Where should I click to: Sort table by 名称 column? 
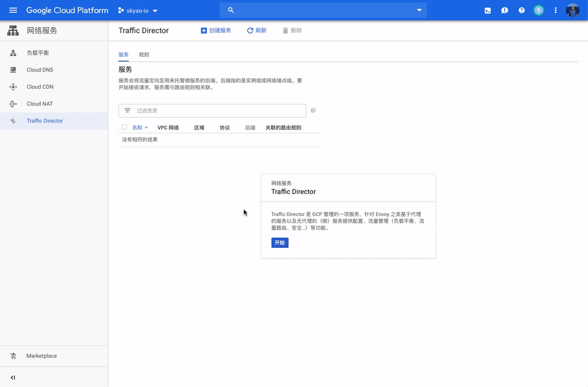click(x=141, y=128)
